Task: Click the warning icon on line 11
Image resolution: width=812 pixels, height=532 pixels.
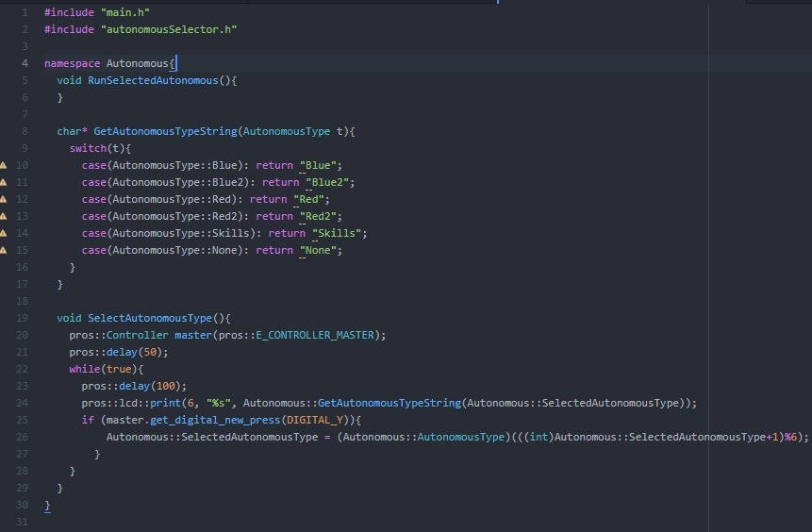Action: pyautogui.click(x=3, y=182)
